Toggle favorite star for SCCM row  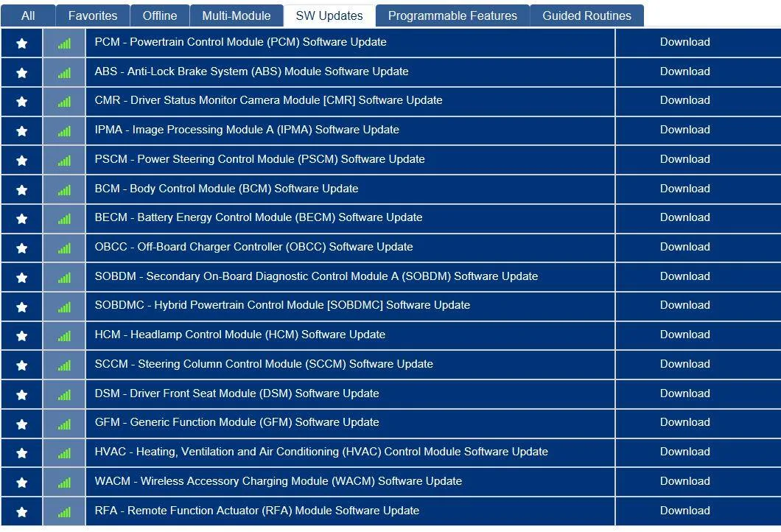[x=21, y=365]
